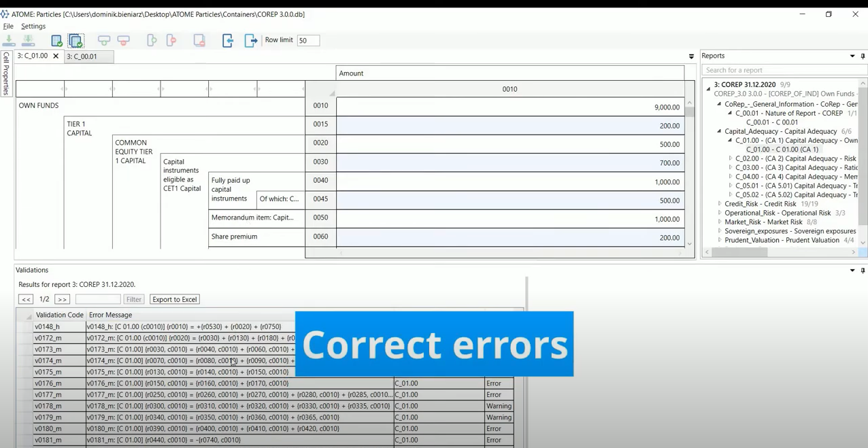This screenshot has width=868, height=448.
Task: Collapse the C_01.00 - (CA 1) node
Action: 730,141
